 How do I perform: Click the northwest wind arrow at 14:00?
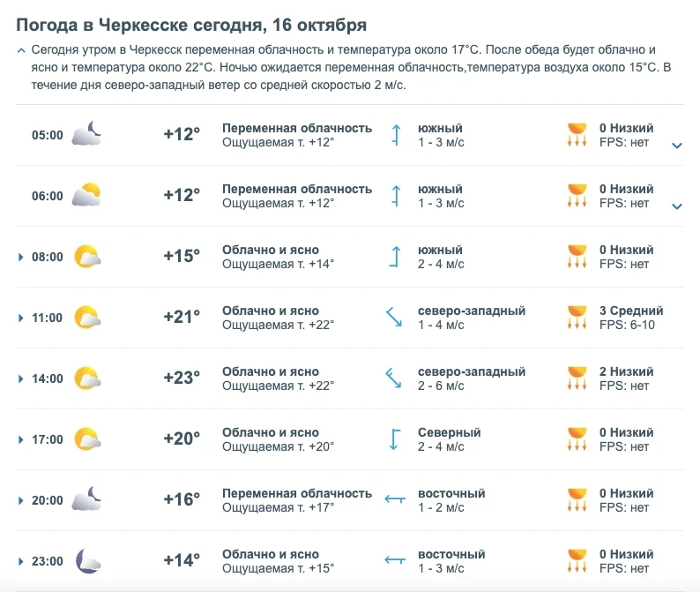[x=393, y=378]
